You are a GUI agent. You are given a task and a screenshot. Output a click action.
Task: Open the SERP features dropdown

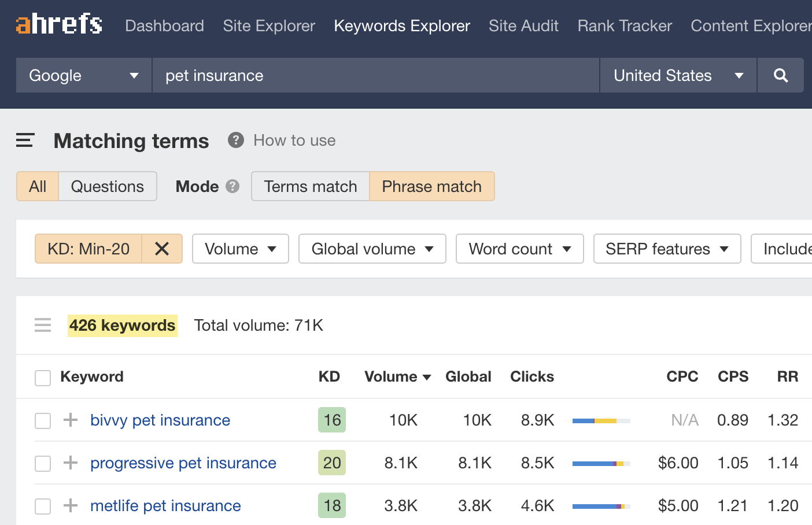(x=666, y=249)
